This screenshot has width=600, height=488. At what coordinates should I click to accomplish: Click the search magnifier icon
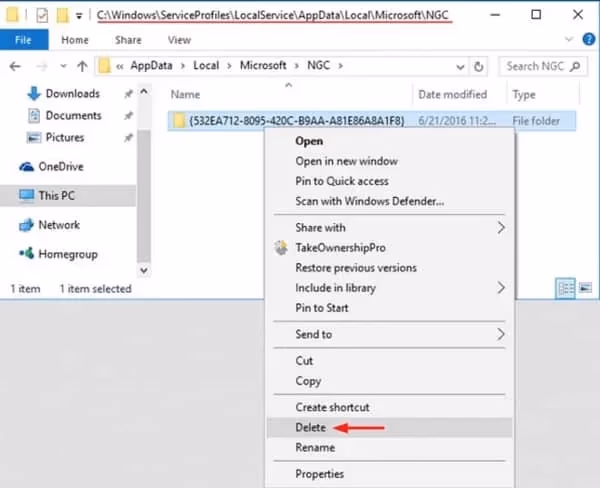[x=575, y=67]
